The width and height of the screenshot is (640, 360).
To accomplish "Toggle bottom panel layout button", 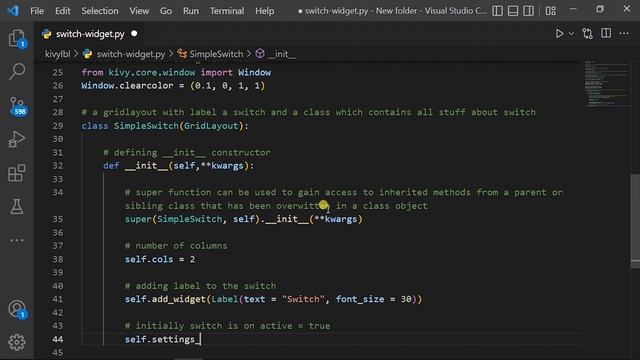I will tap(513, 11).
